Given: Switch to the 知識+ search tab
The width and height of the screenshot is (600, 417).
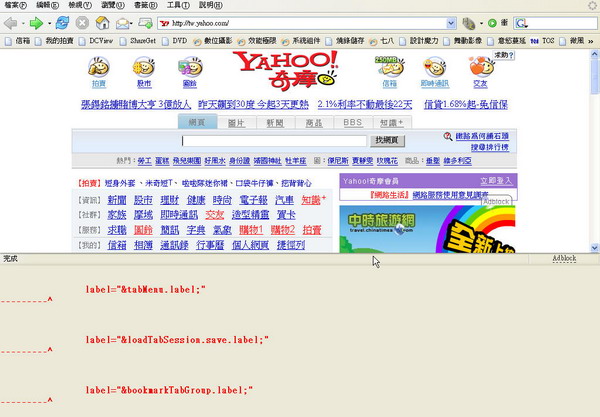Looking at the screenshot, I should coord(392,123).
